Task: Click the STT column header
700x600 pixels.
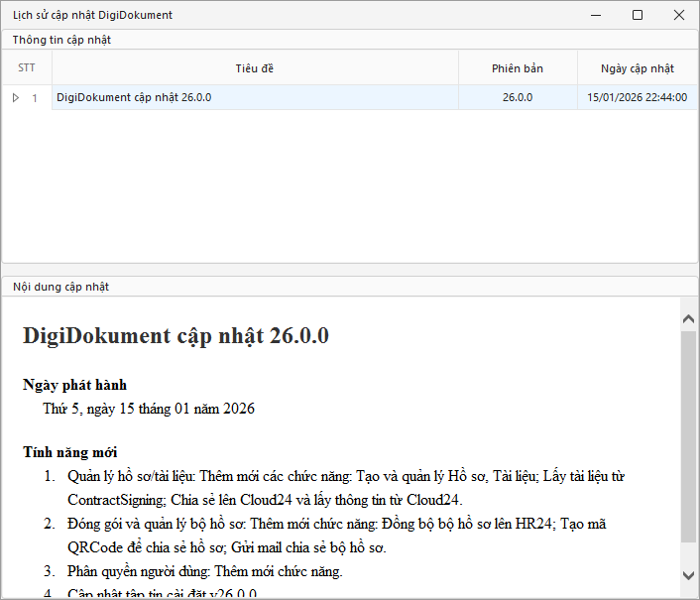Action: (27, 67)
